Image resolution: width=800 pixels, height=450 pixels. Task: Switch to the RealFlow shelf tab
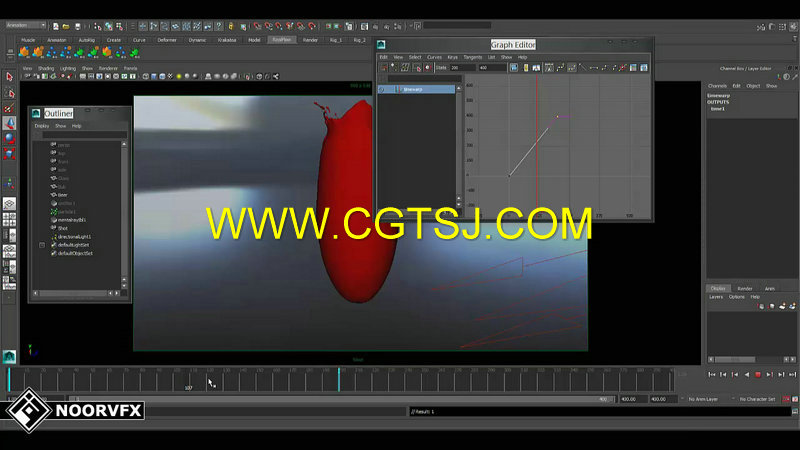[282, 39]
